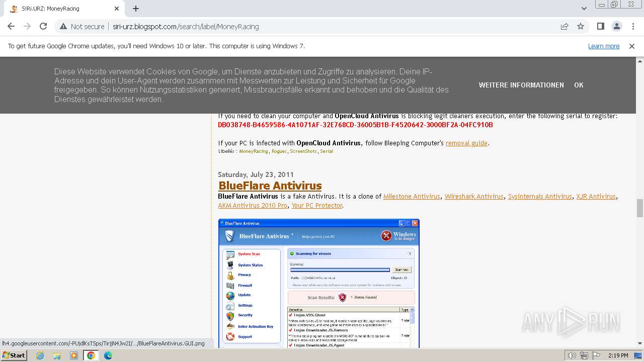Click the page vertical scrollbar thumb

640,208
